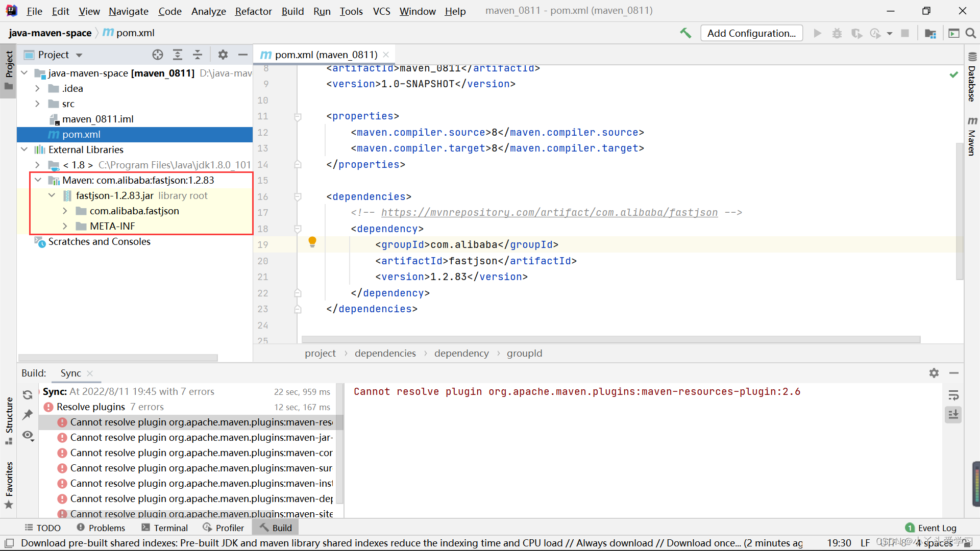The image size is (980, 551).
Task: Click the editor vertical scrollbar
Action: [x=960, y=211]
